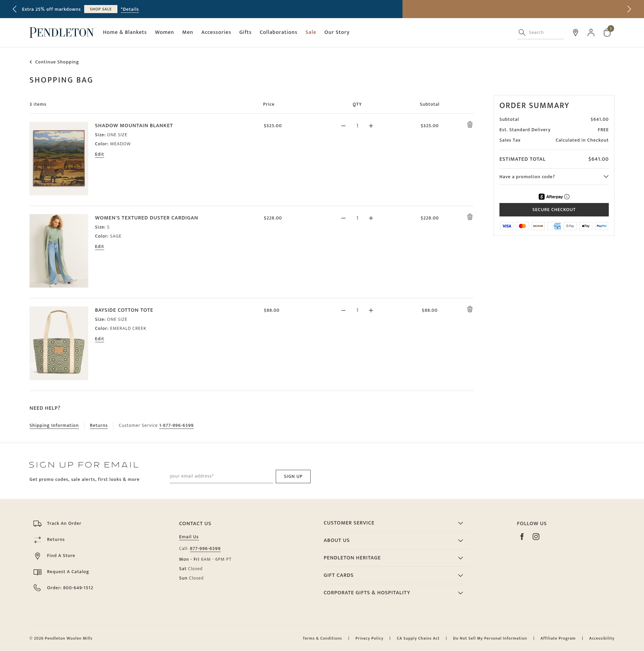This screenshot has width=644, height=651.
Task: Go to next promo banner with right arrow
Action: (629, 9)
